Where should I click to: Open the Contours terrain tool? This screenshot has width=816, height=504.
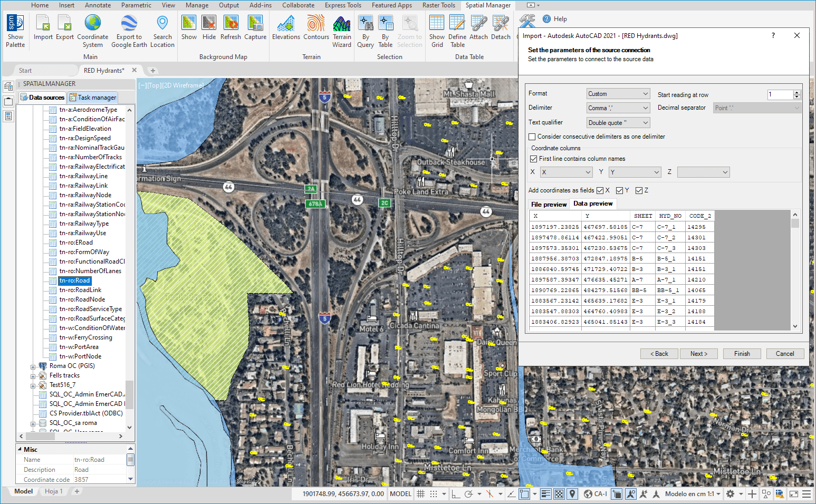[316, 27]
